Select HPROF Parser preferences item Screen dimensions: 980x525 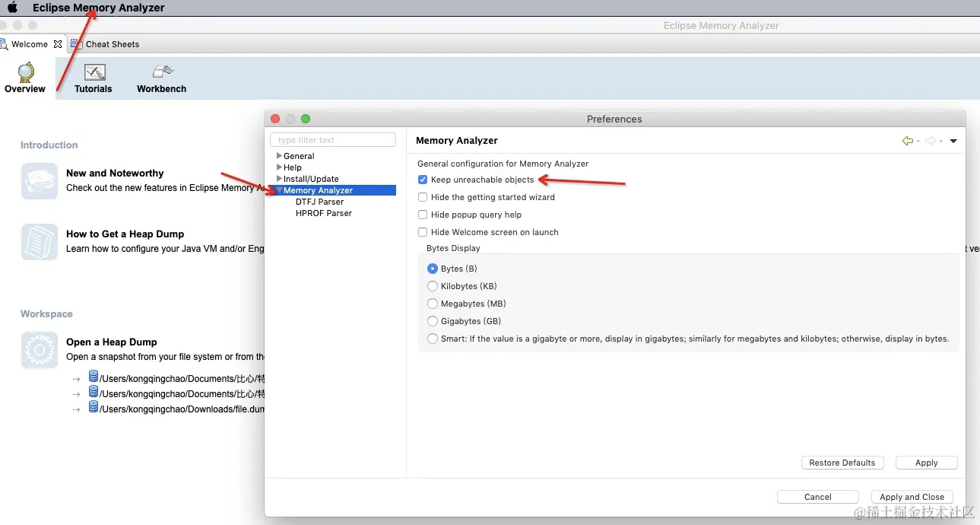click(324, 213)
